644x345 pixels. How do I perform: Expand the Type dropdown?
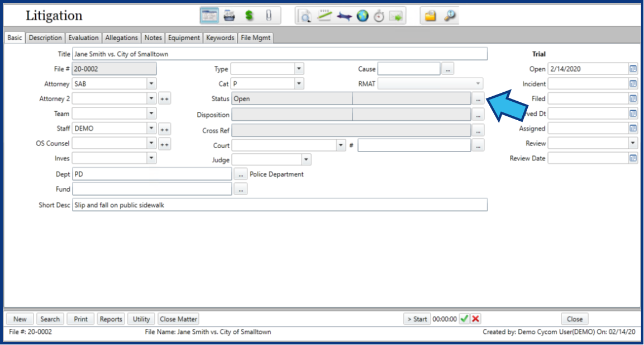(x=299, y=69)
